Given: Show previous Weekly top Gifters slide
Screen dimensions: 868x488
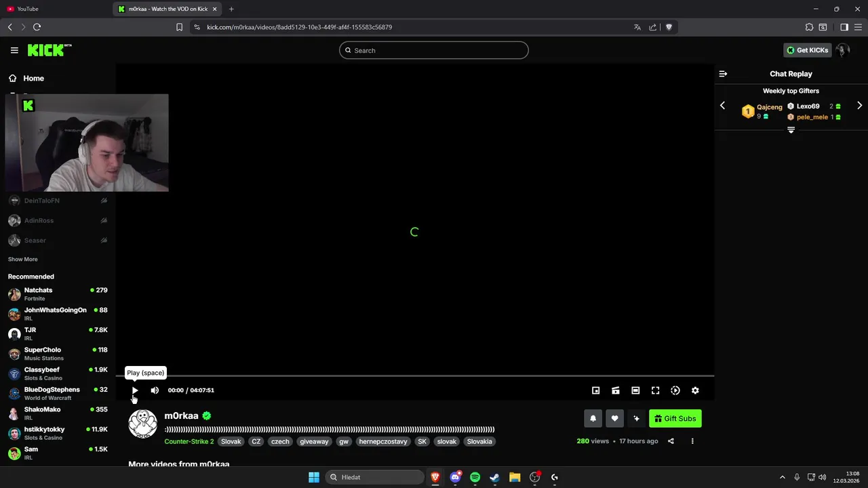Looking at the screenshot, I should (722, 106).
